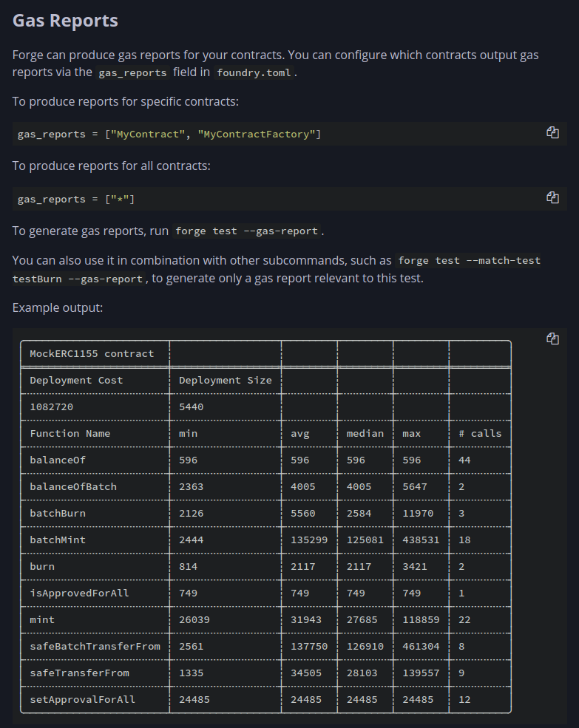Screen dimensions: 579x728
Task: Click deployment cost value 1082720
Action: point(52,406)
